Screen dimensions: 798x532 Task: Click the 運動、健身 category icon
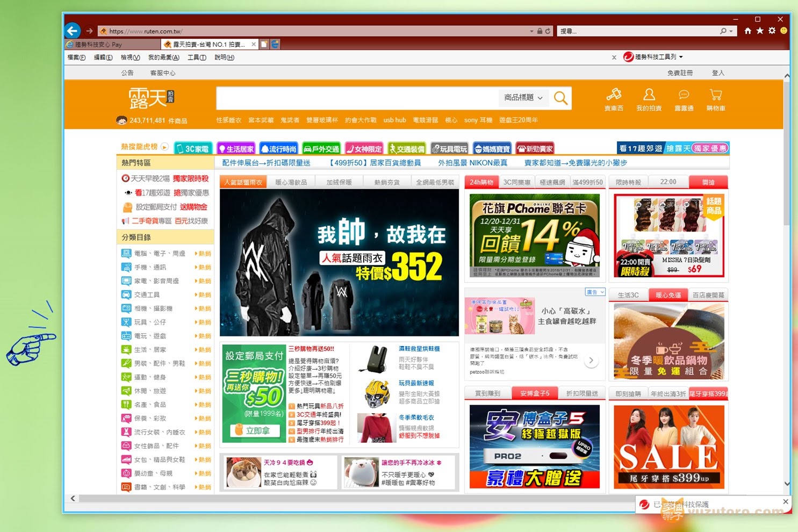point(126,377)
